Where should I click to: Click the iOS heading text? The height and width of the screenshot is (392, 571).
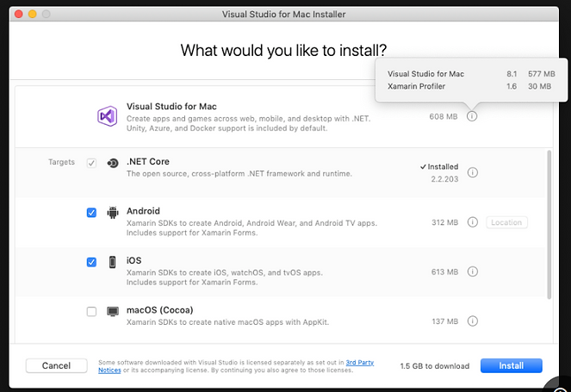pos(133,260)
